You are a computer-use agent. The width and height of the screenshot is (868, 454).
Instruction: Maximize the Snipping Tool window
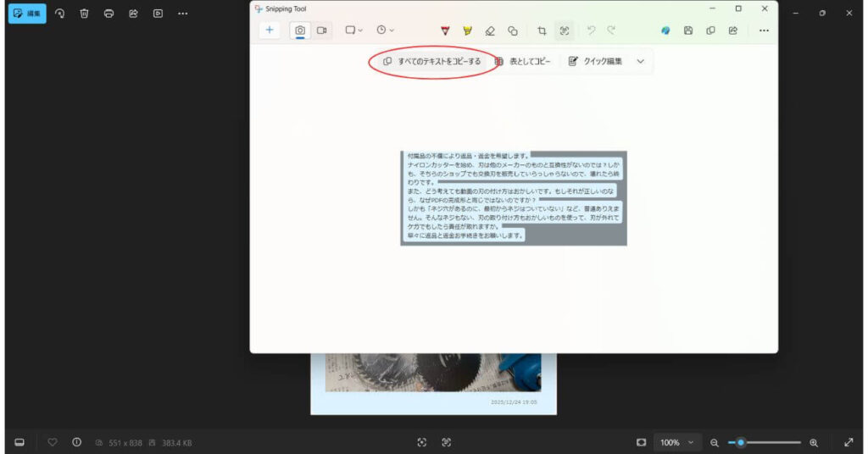coord(738,8)
